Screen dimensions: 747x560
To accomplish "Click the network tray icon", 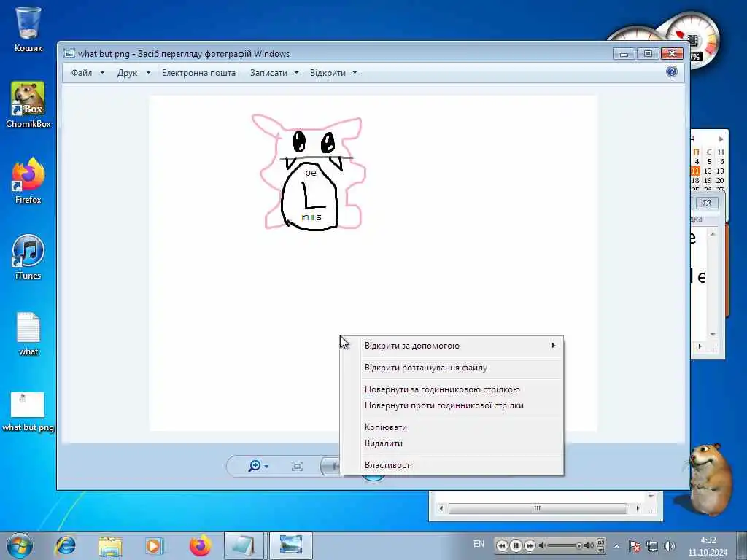I will point(652,546).
